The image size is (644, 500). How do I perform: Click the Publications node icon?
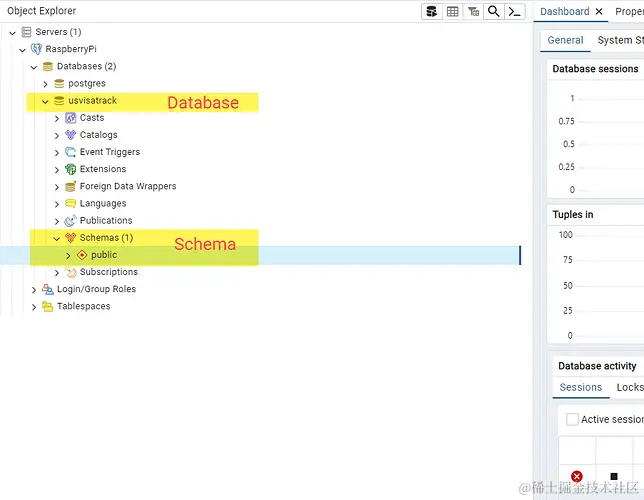[71, 221]
